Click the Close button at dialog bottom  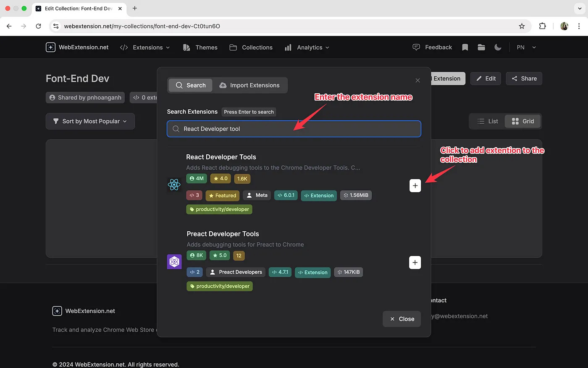pos(402,319)
